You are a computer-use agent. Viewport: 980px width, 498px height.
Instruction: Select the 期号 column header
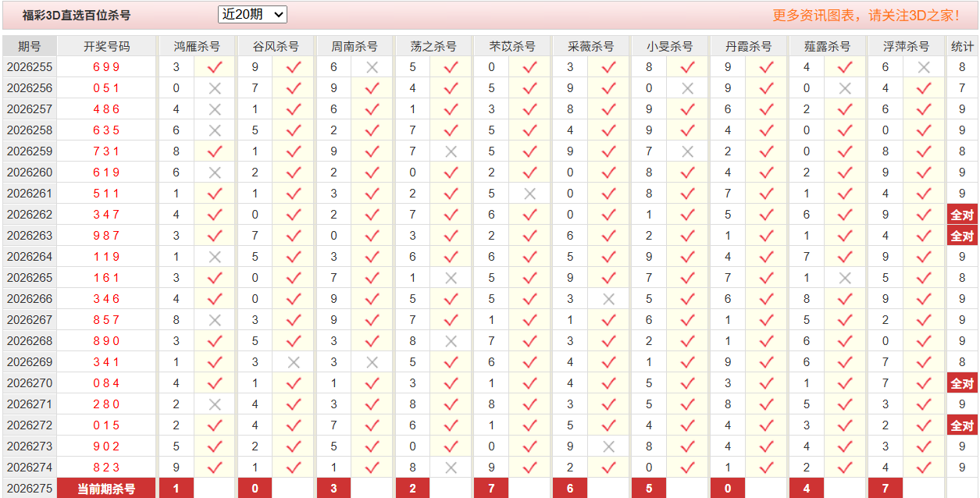click(x=30, y=46)
